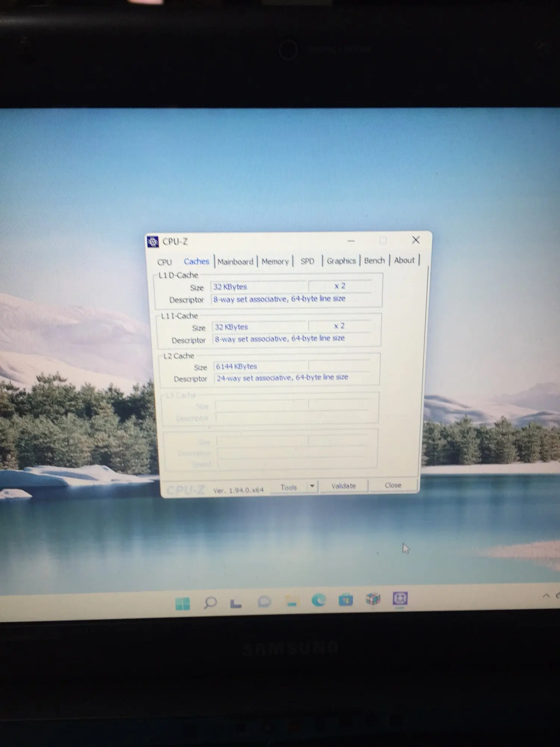
Task: Close CPU-Z with the title bar X
Action: pos(416,240)
